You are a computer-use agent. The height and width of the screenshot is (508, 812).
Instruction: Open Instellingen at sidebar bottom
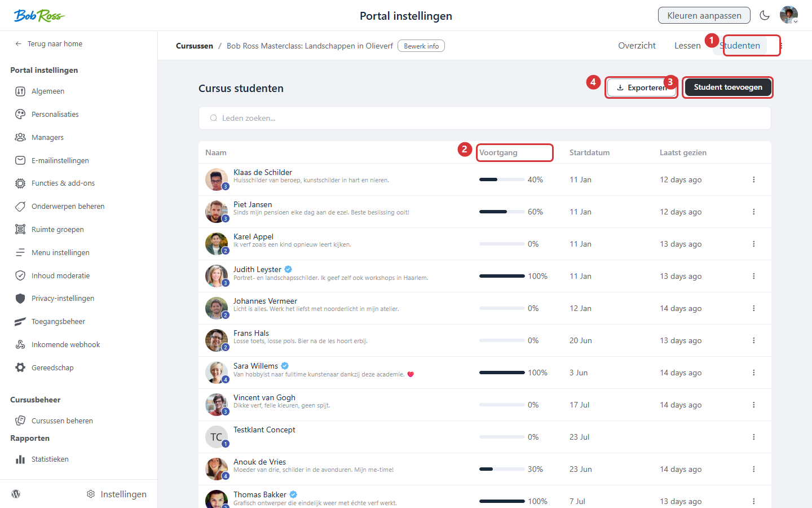pos(117,494)
